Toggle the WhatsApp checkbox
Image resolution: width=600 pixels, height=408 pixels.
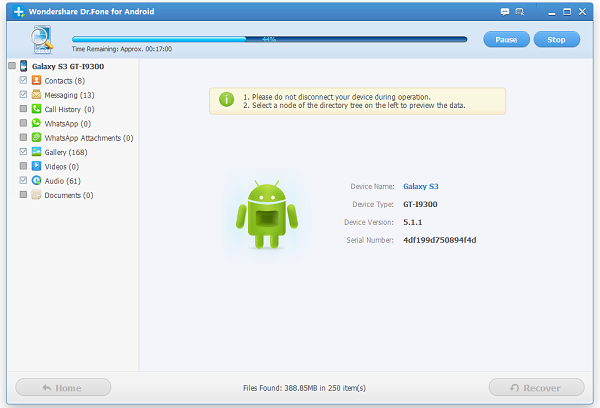[23, 123]
